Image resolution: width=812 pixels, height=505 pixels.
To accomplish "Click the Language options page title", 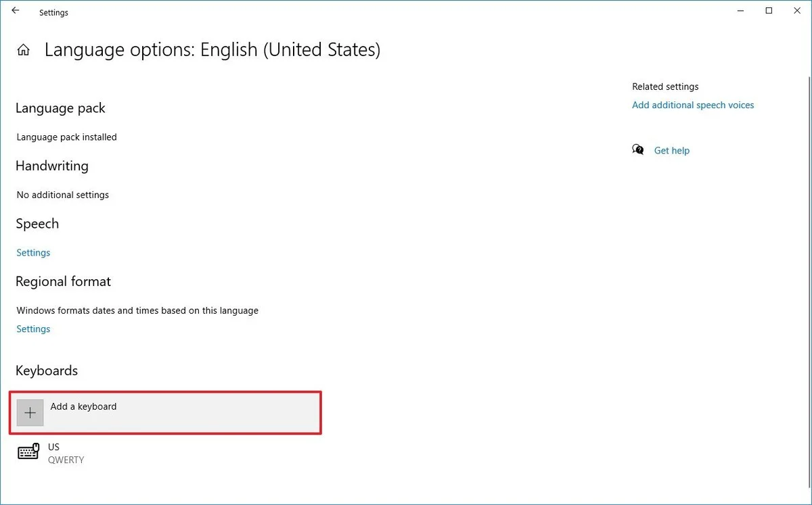I will [212, 50].
